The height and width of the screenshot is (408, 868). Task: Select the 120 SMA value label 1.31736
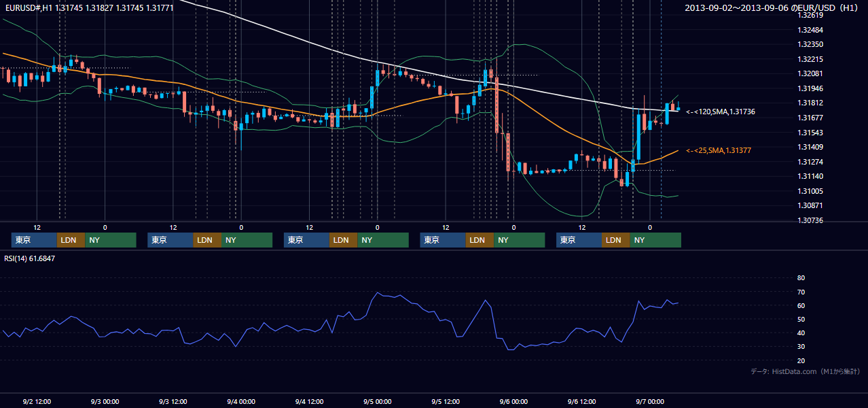click(721, 112)
